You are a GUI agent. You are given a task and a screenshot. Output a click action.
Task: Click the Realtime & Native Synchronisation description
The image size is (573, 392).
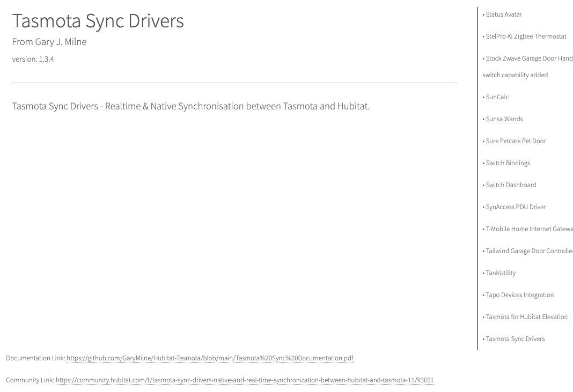pos(191,106)
